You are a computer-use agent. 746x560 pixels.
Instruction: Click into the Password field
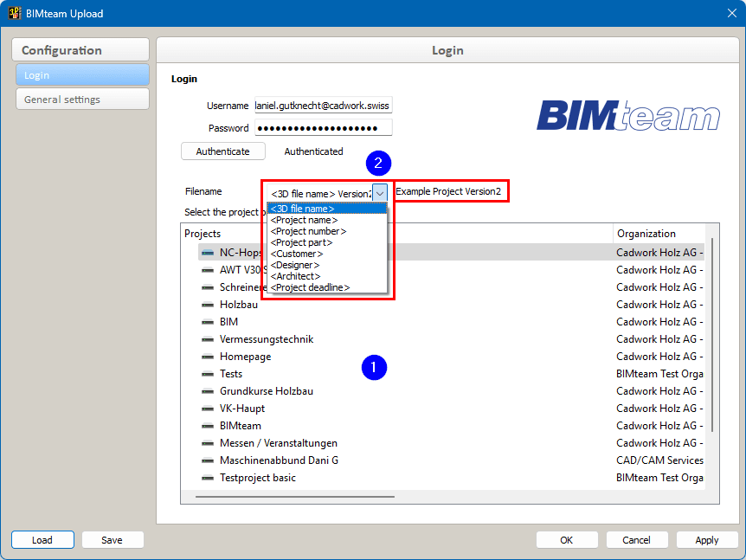pos(323,128)
